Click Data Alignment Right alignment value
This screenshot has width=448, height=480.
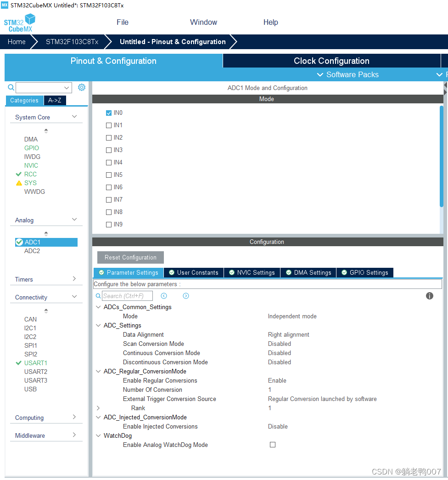pos(289,334)
